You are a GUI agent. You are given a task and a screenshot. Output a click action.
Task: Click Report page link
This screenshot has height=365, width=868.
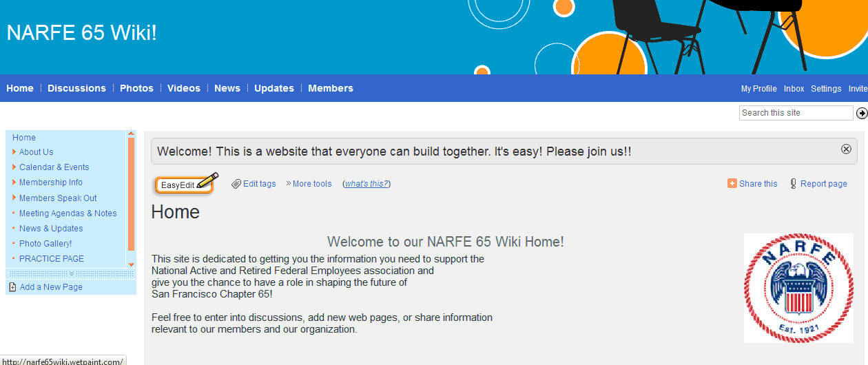[824, 184]
